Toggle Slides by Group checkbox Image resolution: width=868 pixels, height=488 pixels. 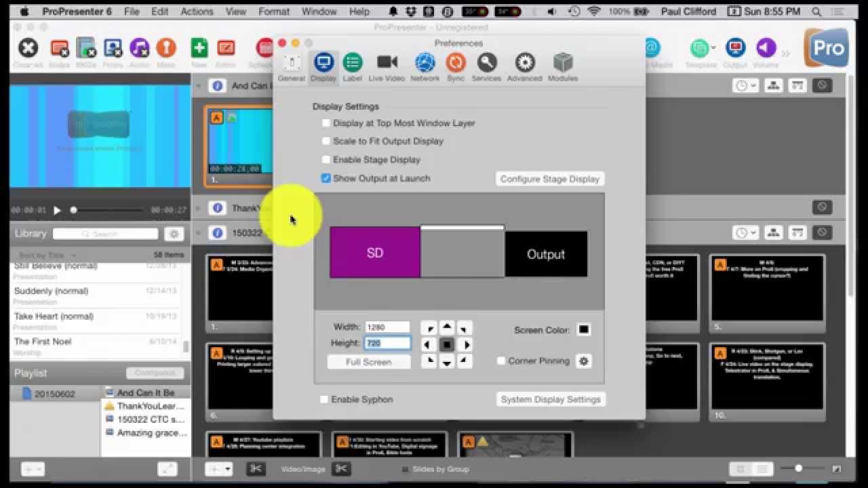click(406, 469)
